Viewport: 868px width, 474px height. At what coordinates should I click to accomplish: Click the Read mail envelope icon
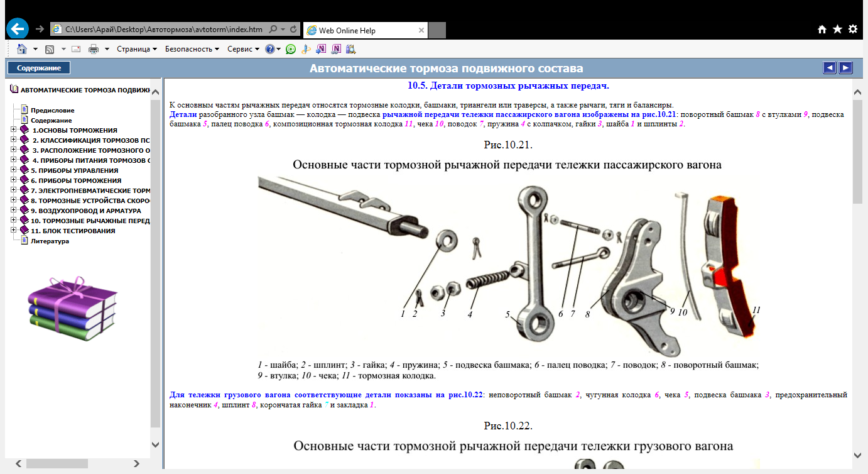pos(76,49)
